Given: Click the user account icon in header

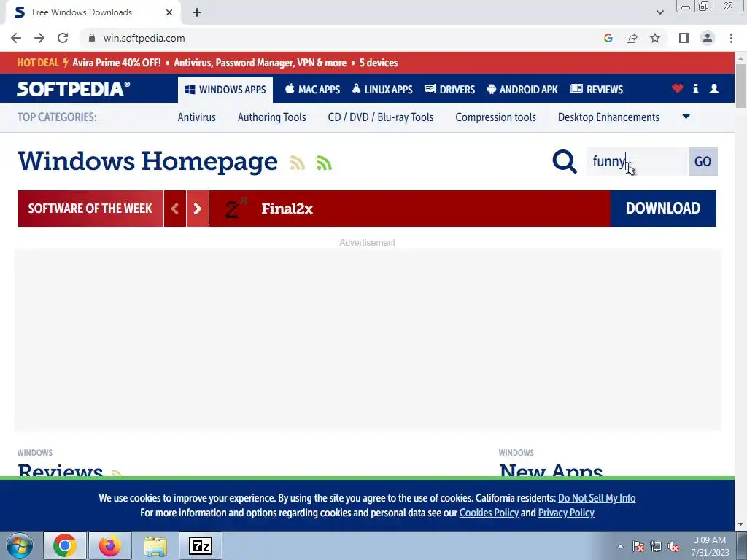Looking at the screenshot, I should (714, 88).
